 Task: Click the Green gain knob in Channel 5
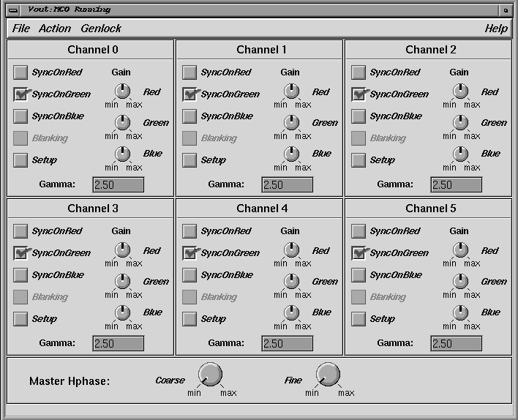(x=460, y=282)
